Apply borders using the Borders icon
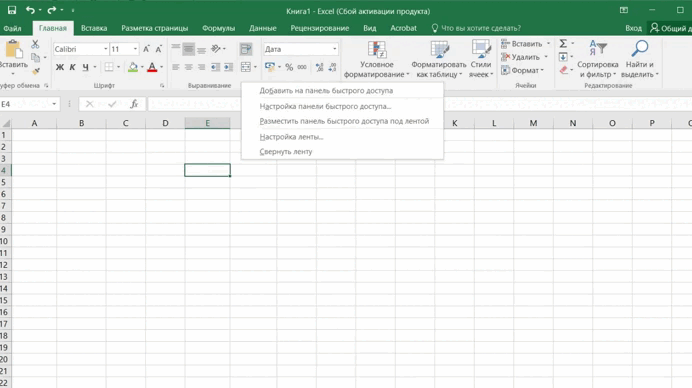Screen dimensions: 692x388 click(109, 67)
